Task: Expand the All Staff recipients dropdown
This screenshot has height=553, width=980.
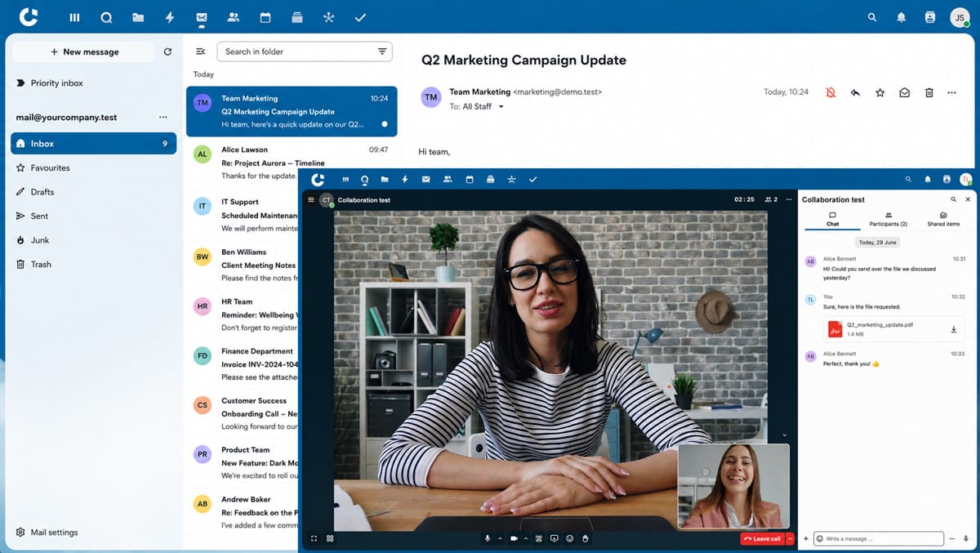Action: (x=501, y=107)
